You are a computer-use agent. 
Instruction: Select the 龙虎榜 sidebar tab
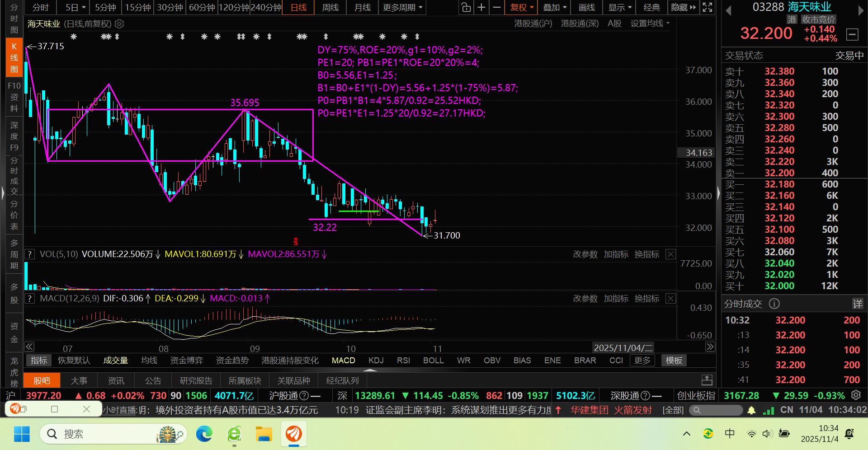click(x=14, y=372)
